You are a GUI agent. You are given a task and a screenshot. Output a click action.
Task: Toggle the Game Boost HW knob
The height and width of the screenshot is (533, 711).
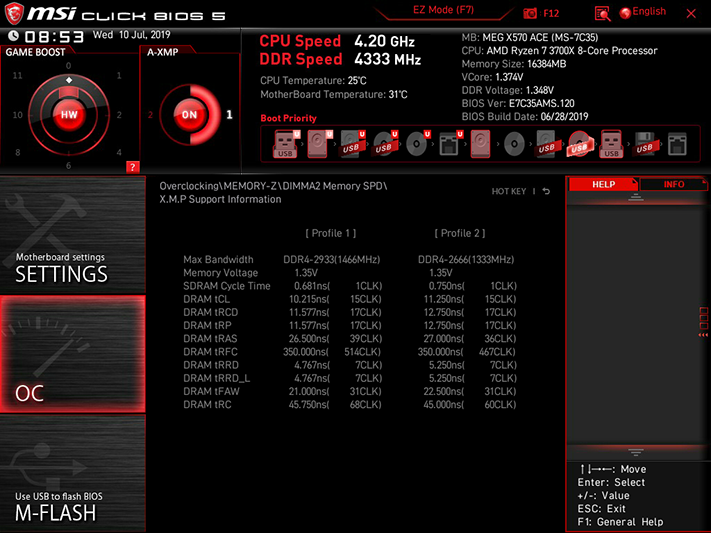tap(69, 115)
